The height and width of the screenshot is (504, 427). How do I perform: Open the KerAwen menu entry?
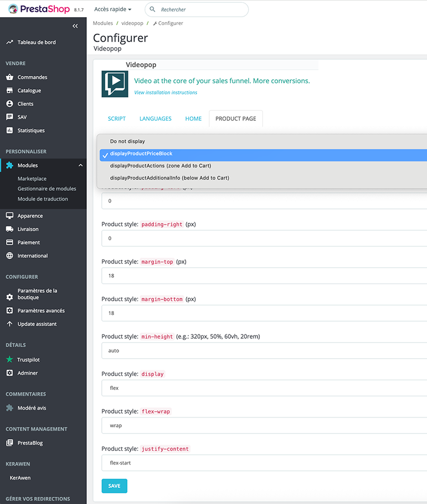(x=20, y=477)
